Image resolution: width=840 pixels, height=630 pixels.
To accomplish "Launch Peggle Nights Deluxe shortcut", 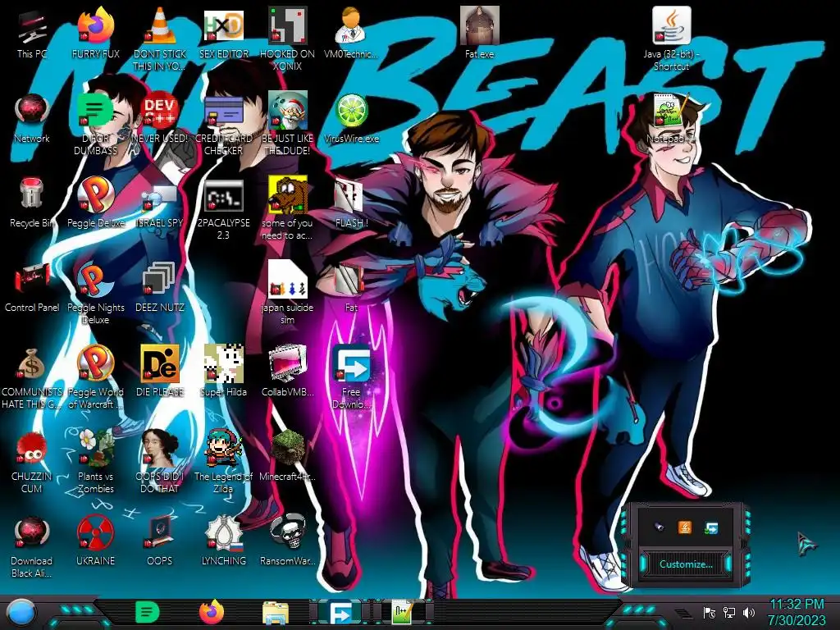I will [x=95, y=293].
